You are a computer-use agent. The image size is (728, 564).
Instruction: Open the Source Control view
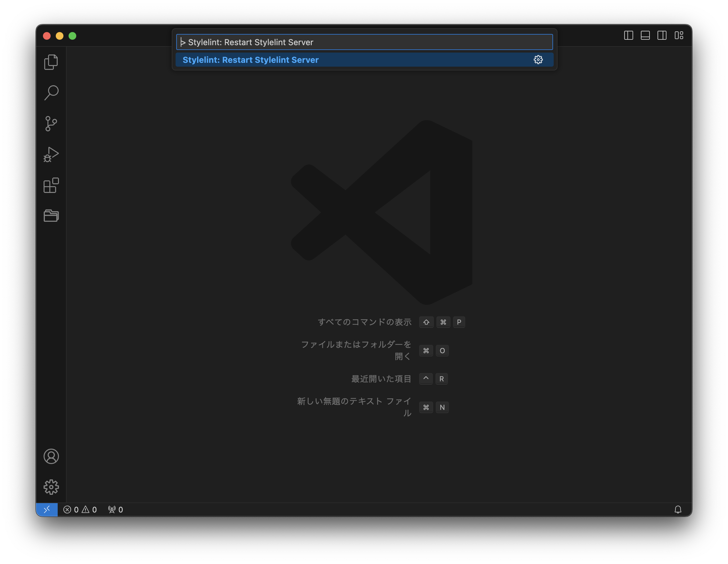[x=51, y=123]
